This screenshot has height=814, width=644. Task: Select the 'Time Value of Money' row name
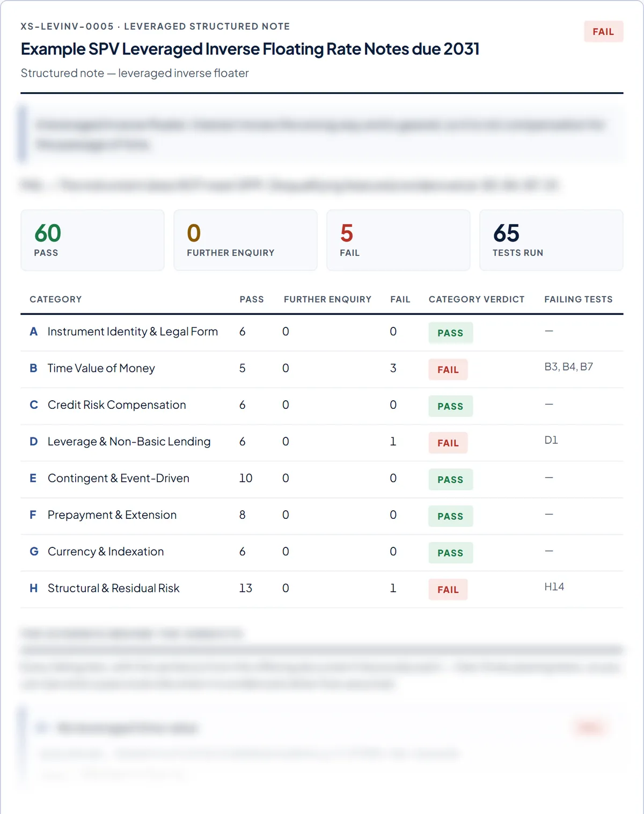coord(101,368)
